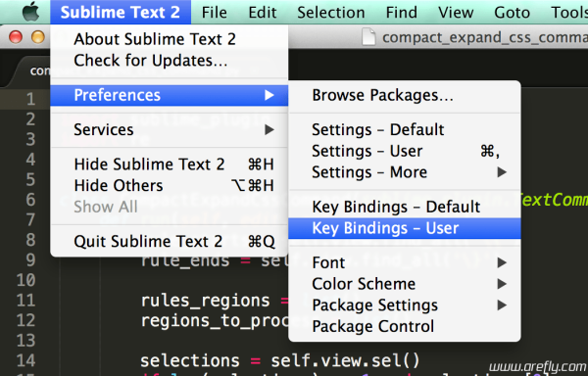Click the red close window button
588x376 pixels.
16,37
